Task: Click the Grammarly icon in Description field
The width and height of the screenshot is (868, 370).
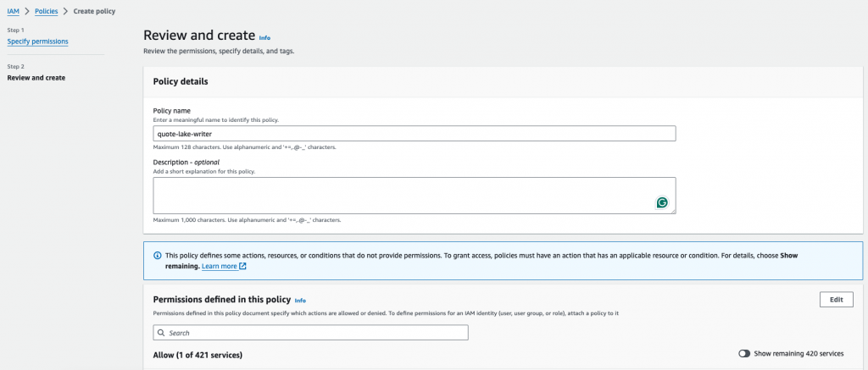Action: (662, 202)
